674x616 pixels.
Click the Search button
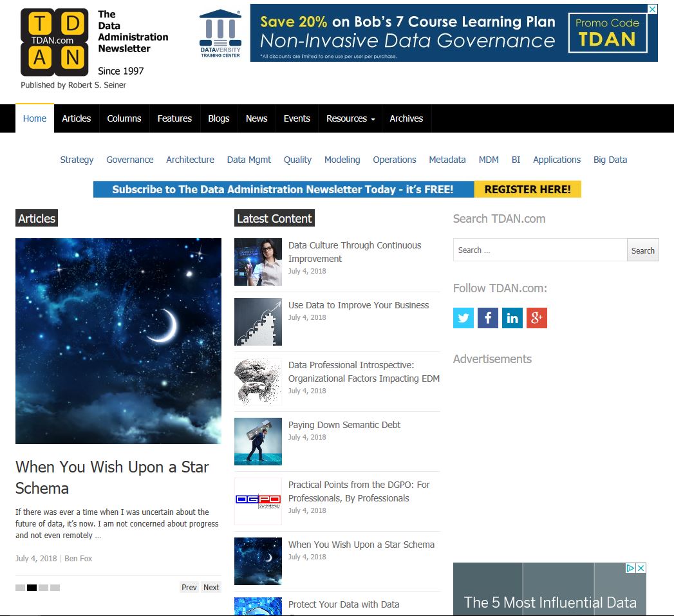point(642,250)
